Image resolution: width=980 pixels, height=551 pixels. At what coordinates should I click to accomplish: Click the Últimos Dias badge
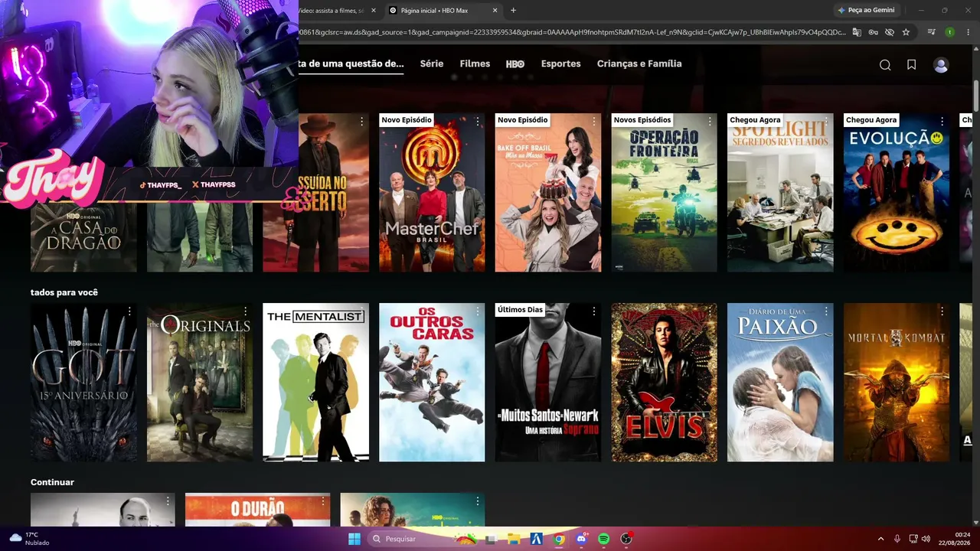tap(520, 310)
